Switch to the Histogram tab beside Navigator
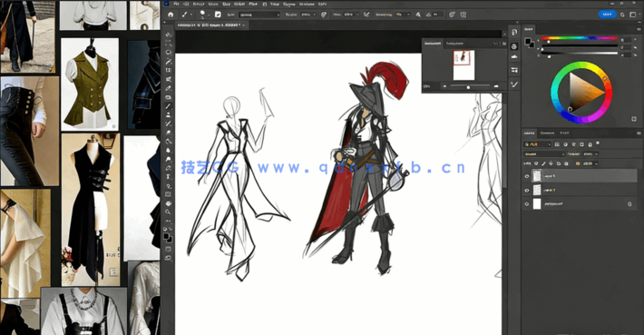Screen dimensions: 644x335 454,44
